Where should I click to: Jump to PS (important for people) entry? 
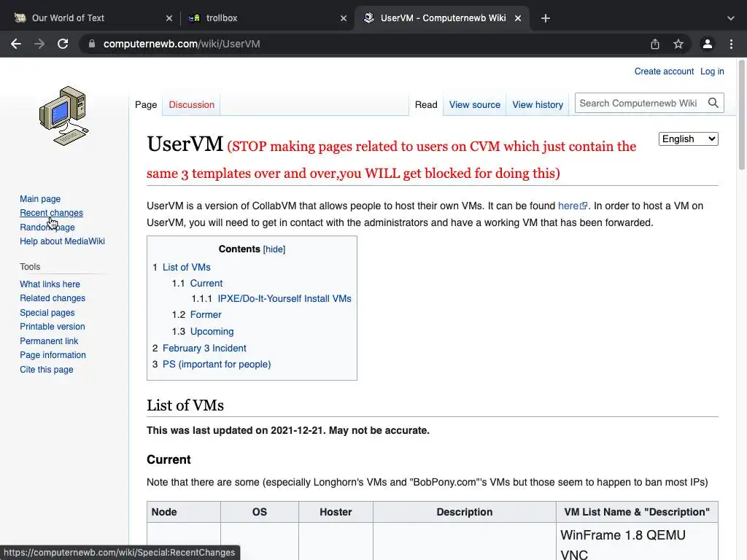[x=217, y=365]
